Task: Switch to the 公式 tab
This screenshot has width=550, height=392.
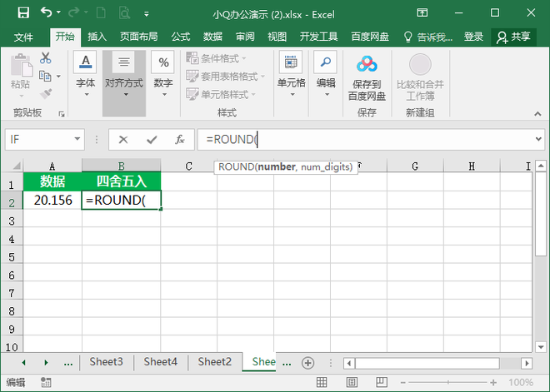Action: coord(181,37)
